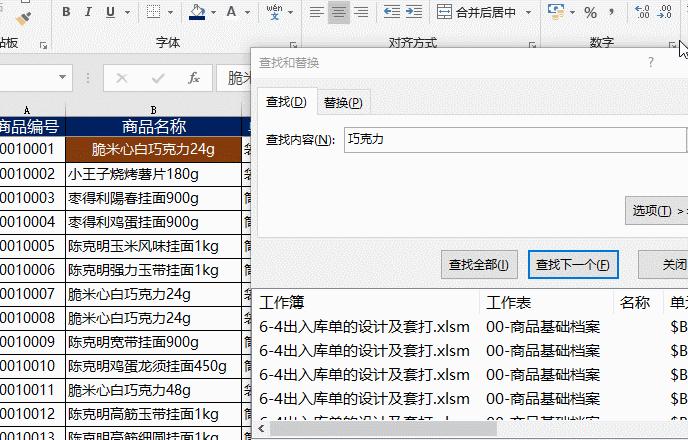Viewport: 688px width, 440px height.
Task: Select cell 小王子烧烤薯片180g
Action: click(154, 175)
